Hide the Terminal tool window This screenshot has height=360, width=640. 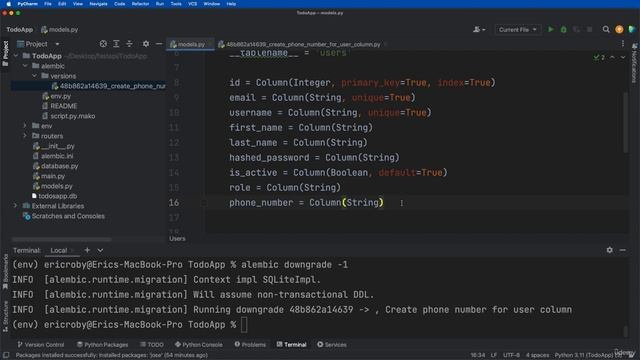[622, 250]
